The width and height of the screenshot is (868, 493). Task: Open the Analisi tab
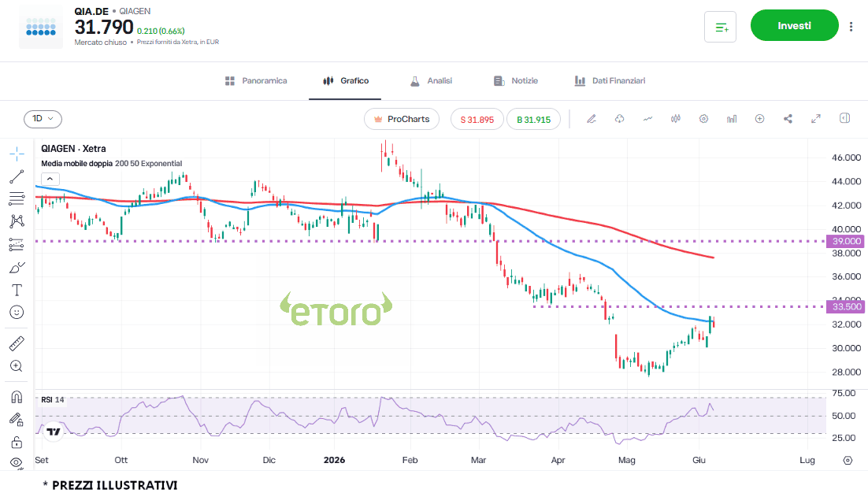pos(431,81)
